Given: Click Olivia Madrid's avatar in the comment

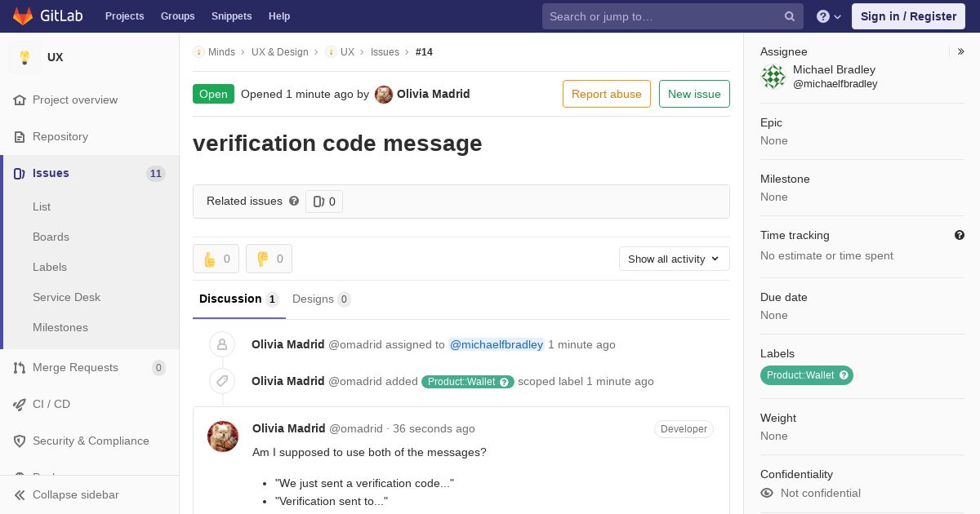Looking at the screenshot, I should [223, 436].
